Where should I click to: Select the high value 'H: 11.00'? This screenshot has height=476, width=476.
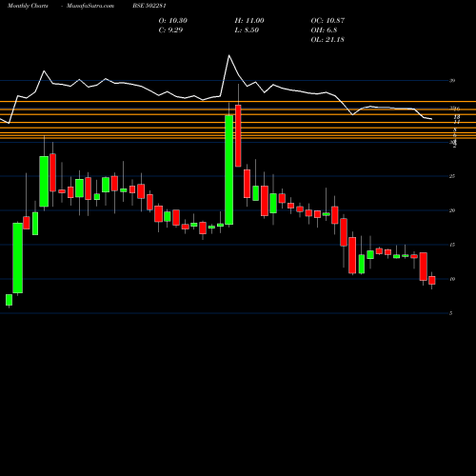point(249,21)
